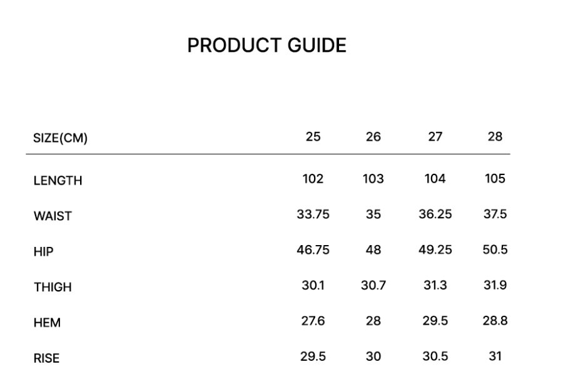Image resolution: width=563 pixels, height=392 pixels.
Task: Click the PRODUCT GUIDE title
Action: pyautogui.click(x=266, y=46)
